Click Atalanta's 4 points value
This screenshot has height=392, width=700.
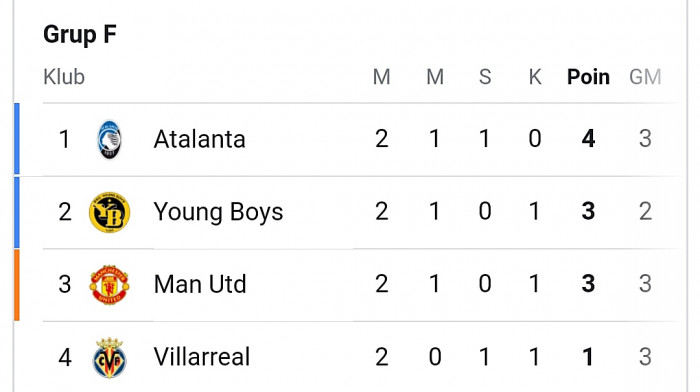(x=588, y=138)
